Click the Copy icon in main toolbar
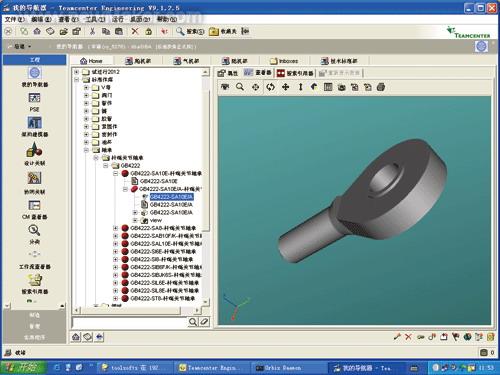Image resolution: width=500 pixels, height=375 pixels. coord(106,31)
